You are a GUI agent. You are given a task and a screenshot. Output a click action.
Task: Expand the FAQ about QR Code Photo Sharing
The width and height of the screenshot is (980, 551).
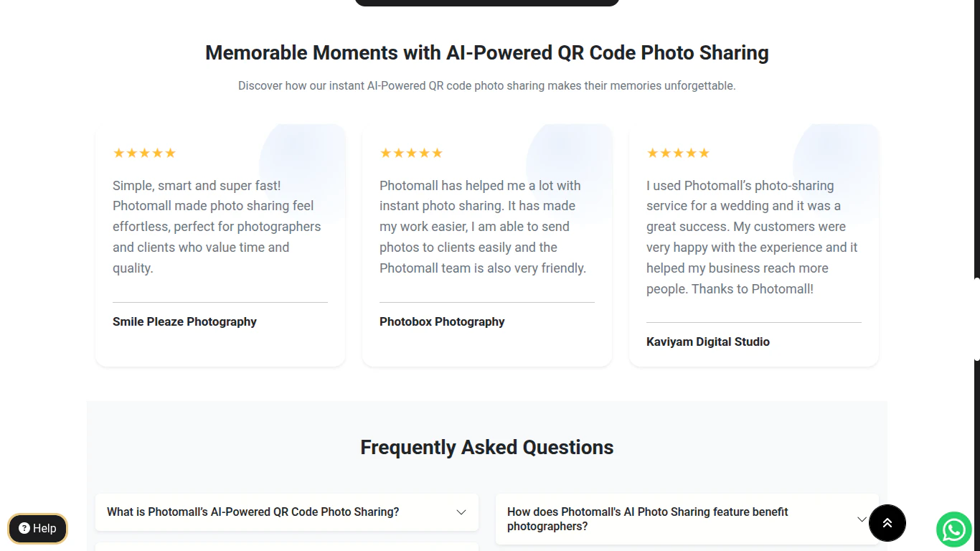[x=287, y=512]
